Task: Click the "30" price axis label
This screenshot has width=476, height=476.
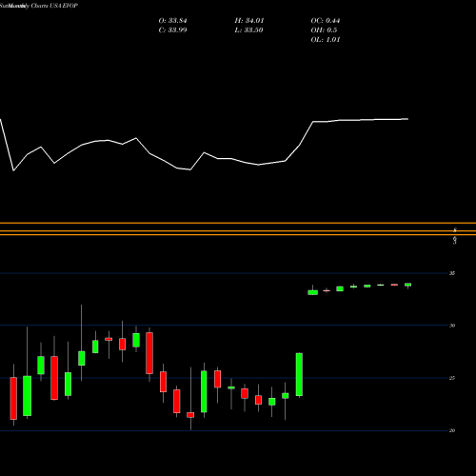Action: (x=452, y=326)
